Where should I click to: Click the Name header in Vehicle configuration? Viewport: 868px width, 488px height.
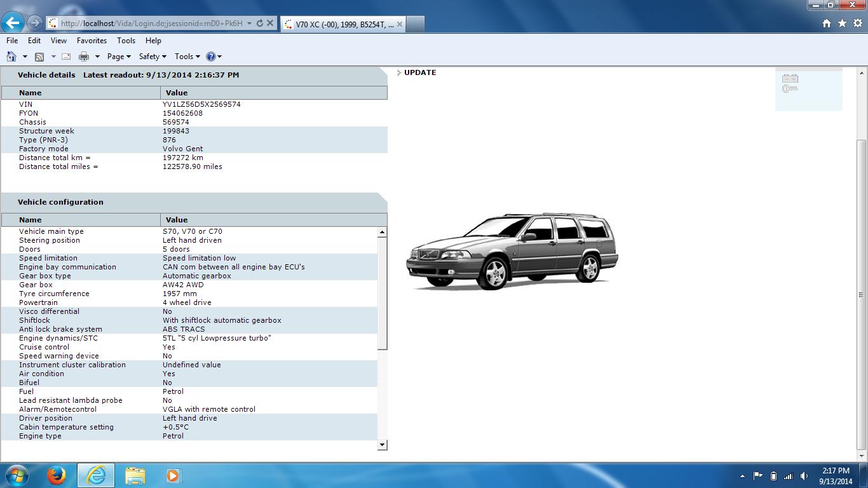pyautogui.click(x=30, y=220)
